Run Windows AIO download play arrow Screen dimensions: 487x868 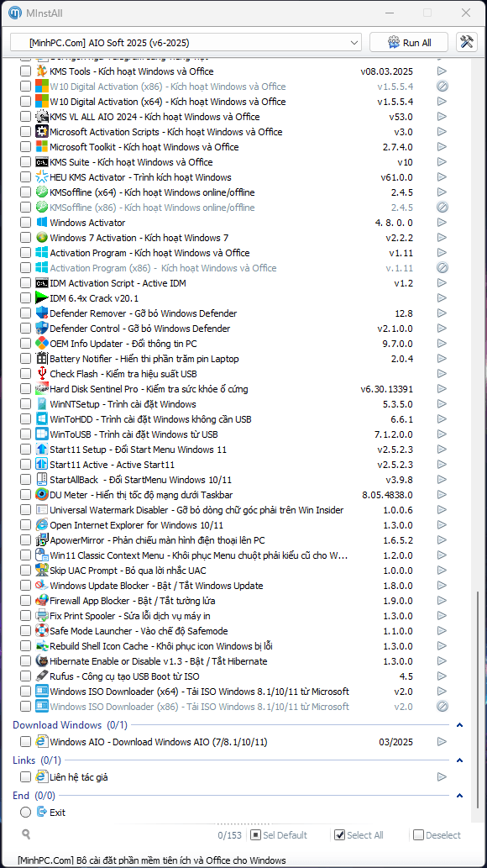tap(442, 742)
